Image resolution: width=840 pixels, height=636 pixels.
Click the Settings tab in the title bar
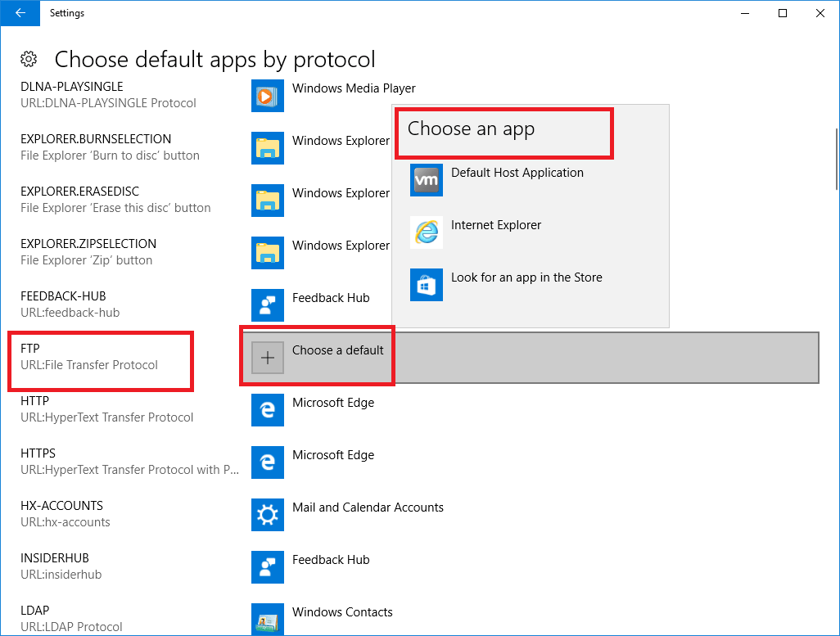(x=66, y=12)
